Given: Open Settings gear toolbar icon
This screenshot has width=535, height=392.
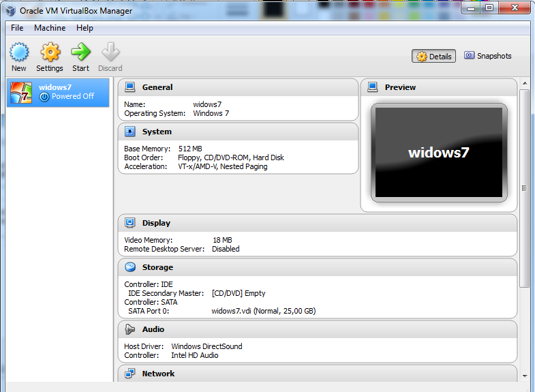Looking at the screenshot, I should pyautogui.click(x=50, y=52).
